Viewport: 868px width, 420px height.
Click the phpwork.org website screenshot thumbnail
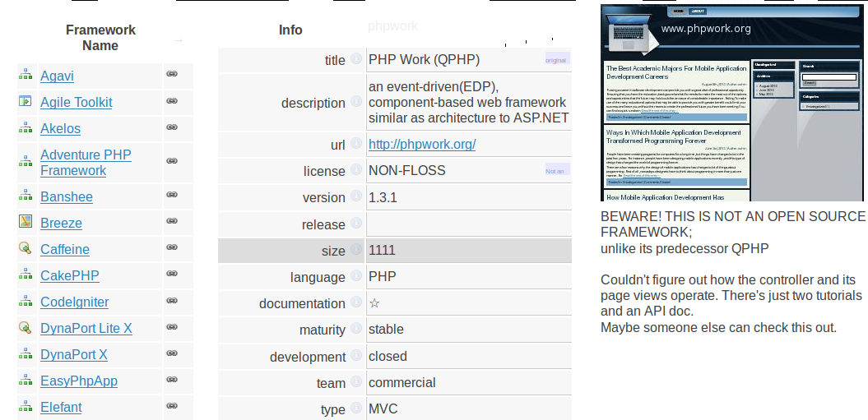(x=731, y=103)
